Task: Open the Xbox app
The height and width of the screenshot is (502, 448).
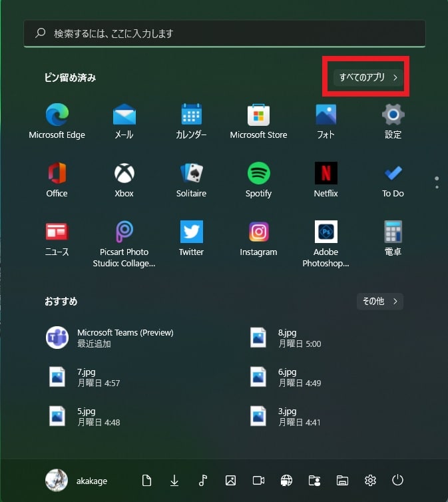Action: coord(124,180)
